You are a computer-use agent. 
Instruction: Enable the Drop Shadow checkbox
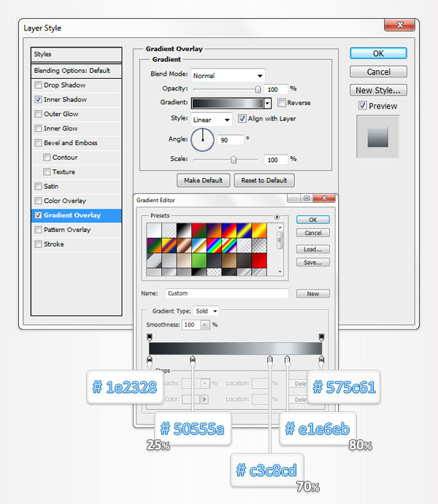38,85
